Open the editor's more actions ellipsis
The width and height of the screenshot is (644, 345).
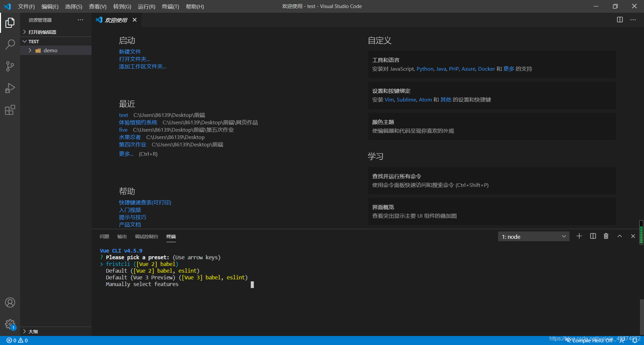coord(633,20)
